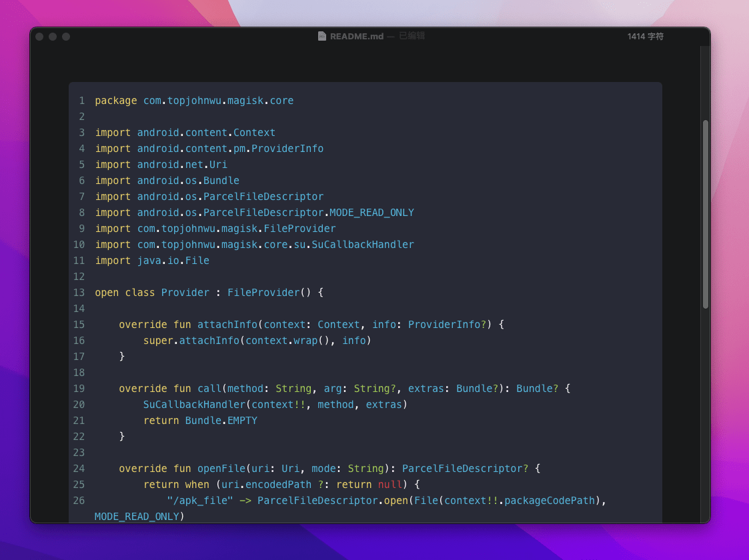This screenshot has height=560, width=749.
Task: Click the README.md document icon in title bar
Action: 322,36
